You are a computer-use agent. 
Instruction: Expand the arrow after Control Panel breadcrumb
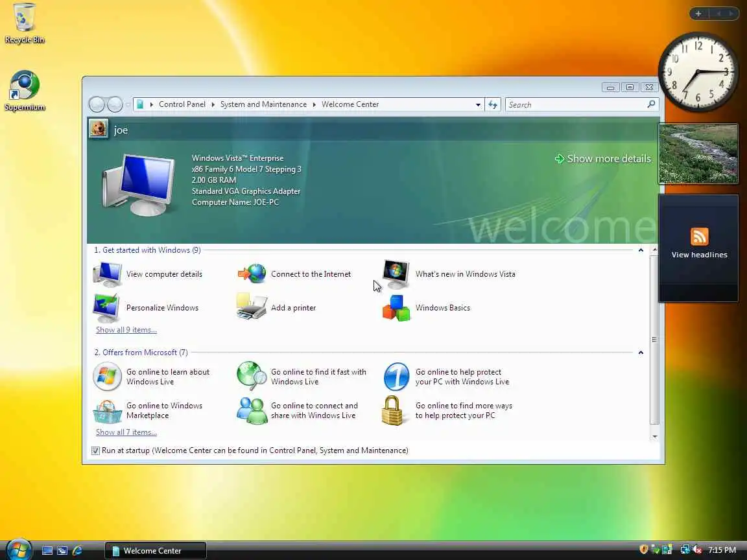213,104
